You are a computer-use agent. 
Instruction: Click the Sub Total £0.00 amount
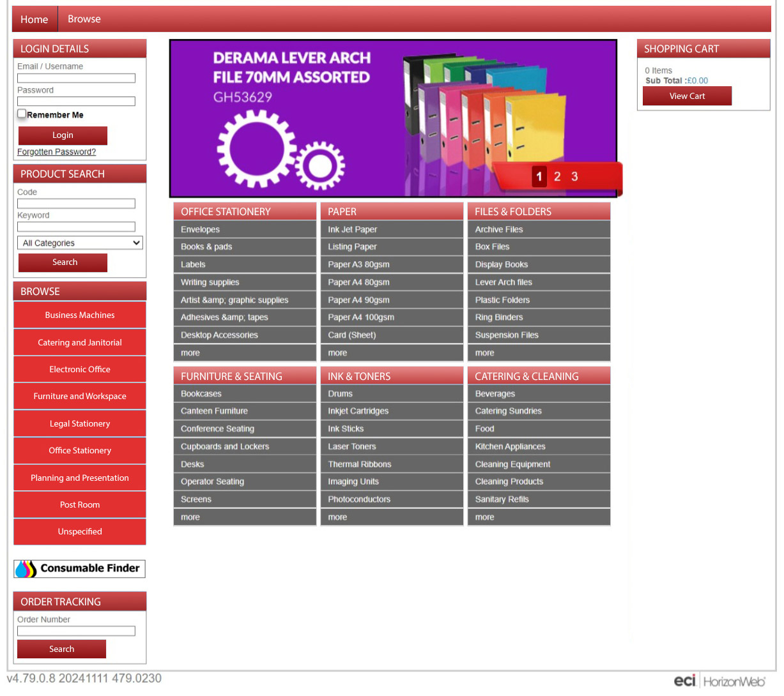(698, 80)
